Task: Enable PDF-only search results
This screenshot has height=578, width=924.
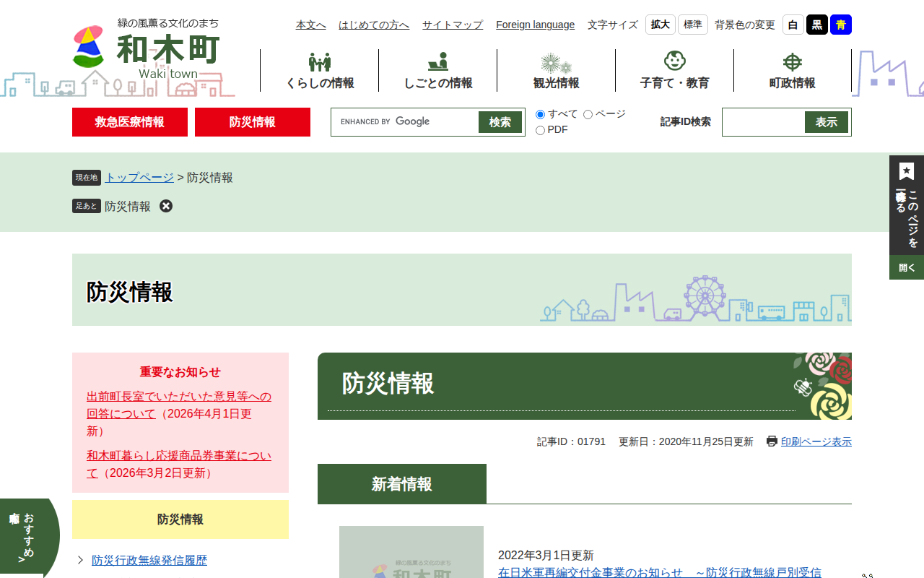Action: pyautogui.click(x=539, y=129)
